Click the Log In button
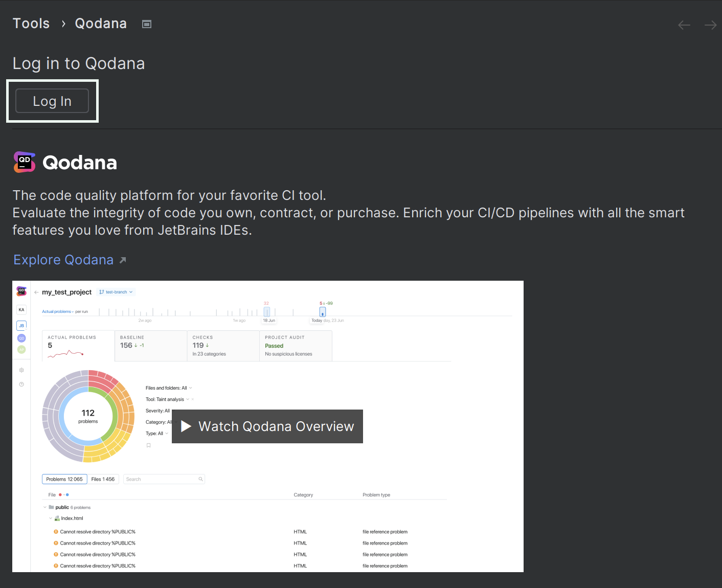This screenshot has width=722, height=588. 52,101
